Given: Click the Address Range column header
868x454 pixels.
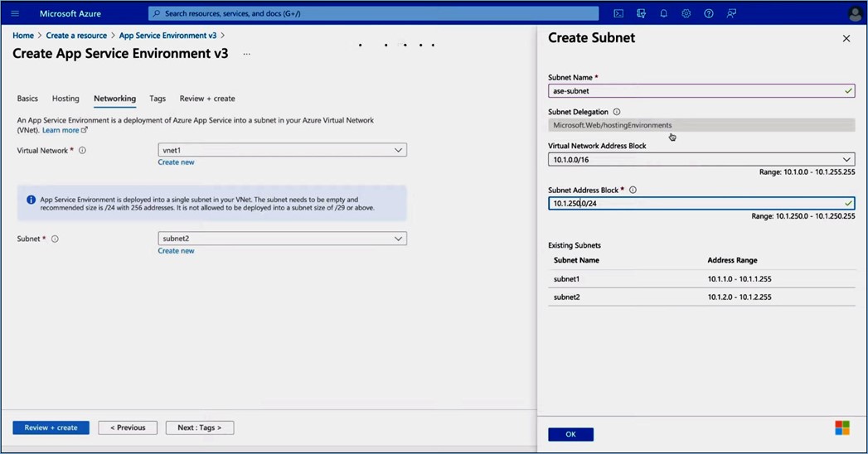Looking at the screenshot, I should tap(732, 260).
